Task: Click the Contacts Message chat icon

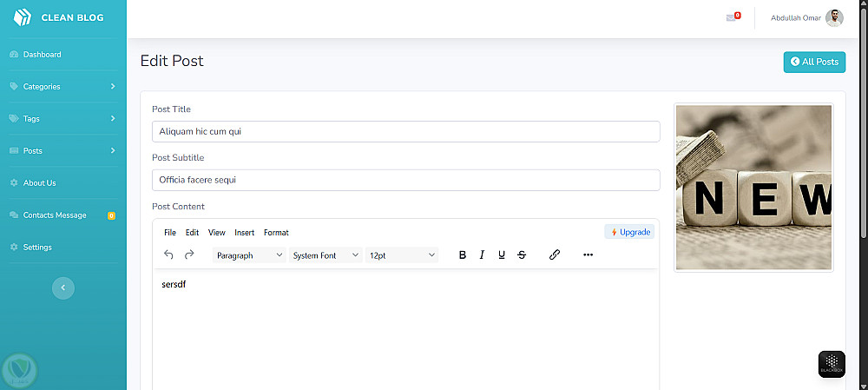Action: click(x=14, y=215)
